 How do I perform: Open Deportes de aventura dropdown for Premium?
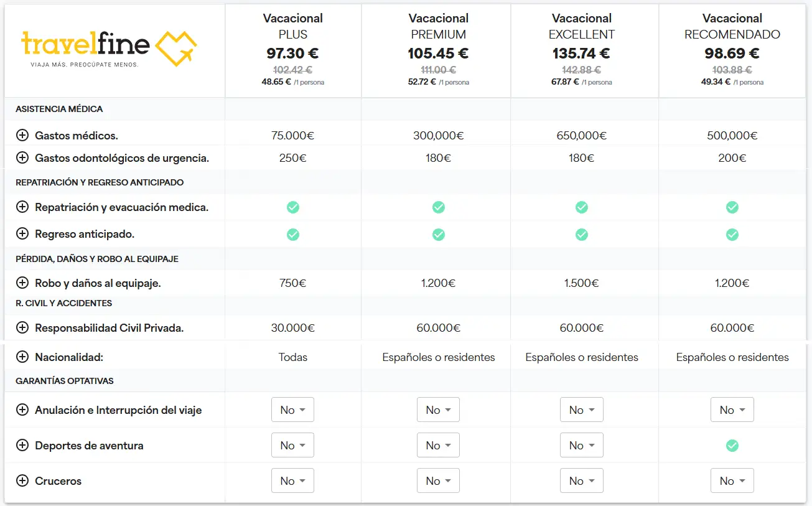click(x=438, y=446)
